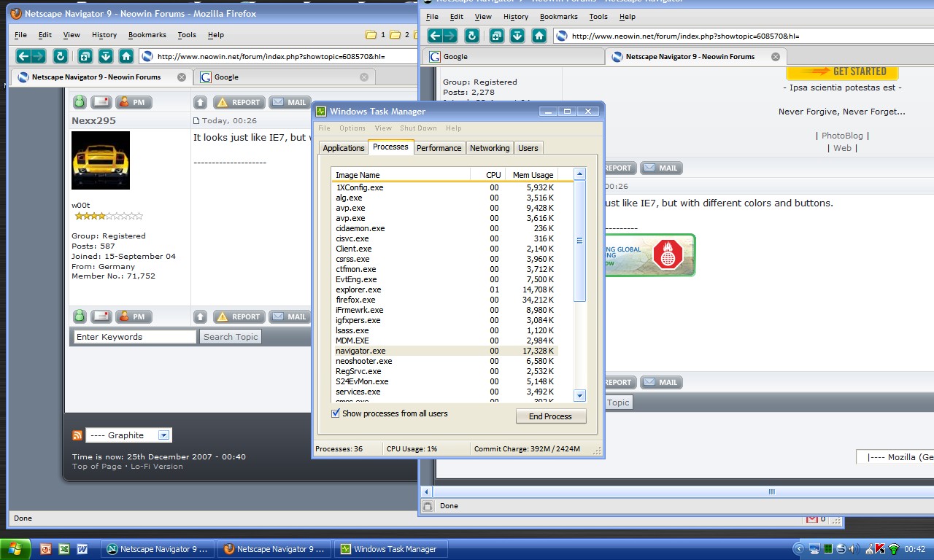Go forward using Firefox's forward arrow

(x=39, y=56)
